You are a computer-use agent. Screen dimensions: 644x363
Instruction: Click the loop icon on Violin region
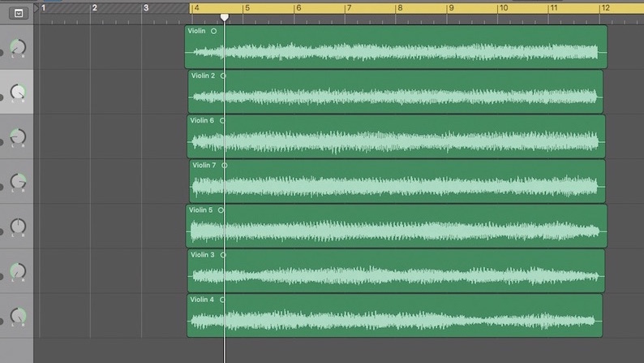coord(213,31)
